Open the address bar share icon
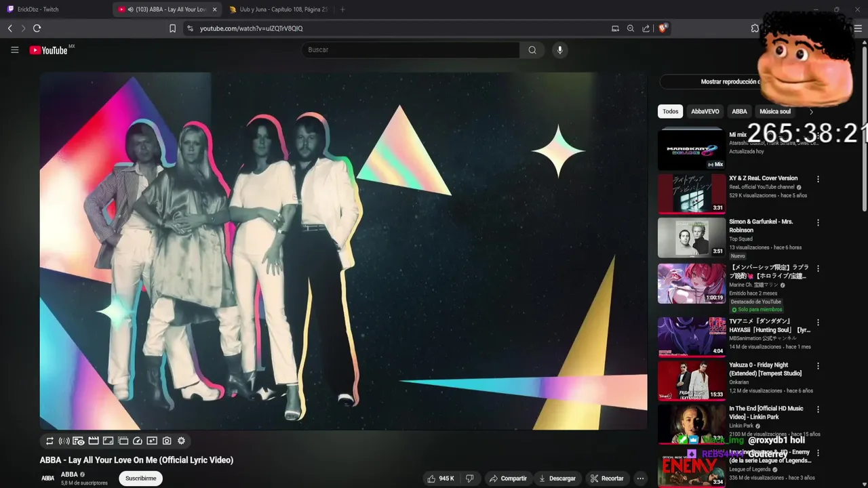868x488 pixels. point(646,28)
